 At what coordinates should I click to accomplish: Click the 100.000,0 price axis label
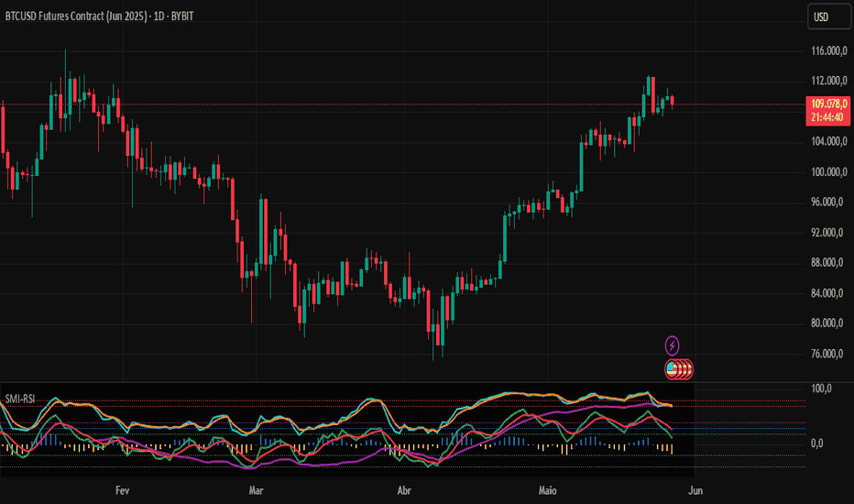pyautogui.click(x=829, y=171)
